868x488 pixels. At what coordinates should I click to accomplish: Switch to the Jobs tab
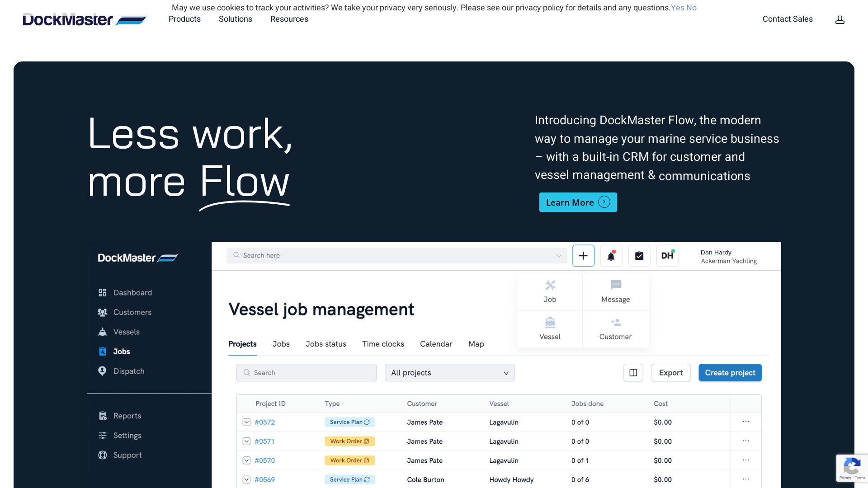tap(281, 344)
